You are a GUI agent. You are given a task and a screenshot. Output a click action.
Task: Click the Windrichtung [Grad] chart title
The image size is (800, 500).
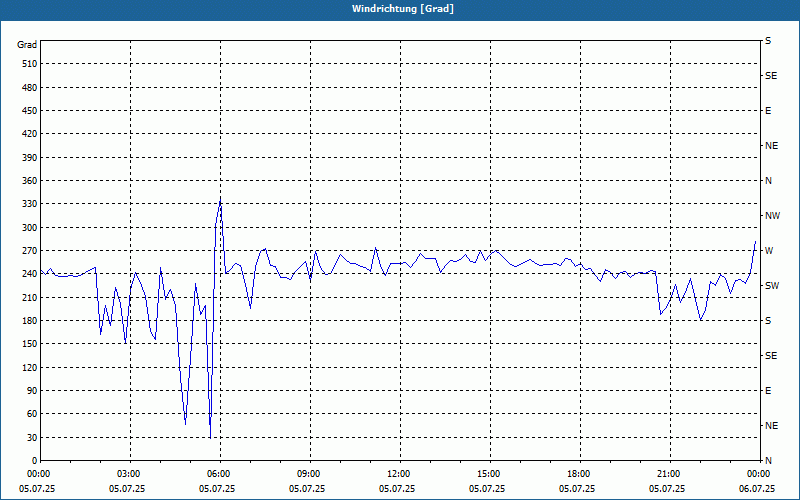click(x=403, y=9)
